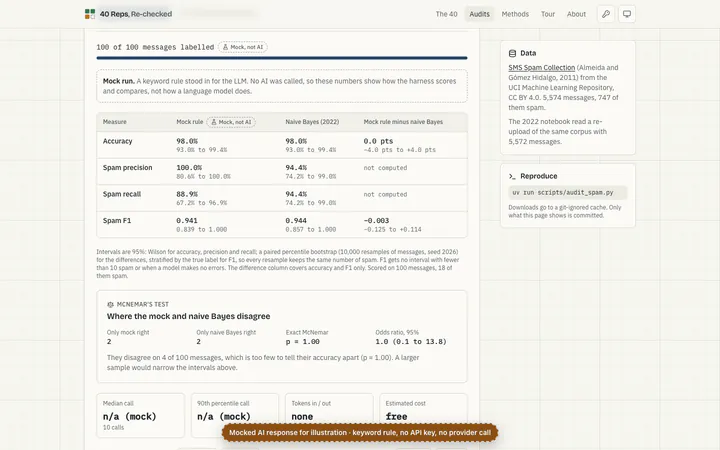Click 'Where the mock and naive Bayes disagree' heading
Image resolution: width=720 pixels, height=450 pixels.
[189, 316]
